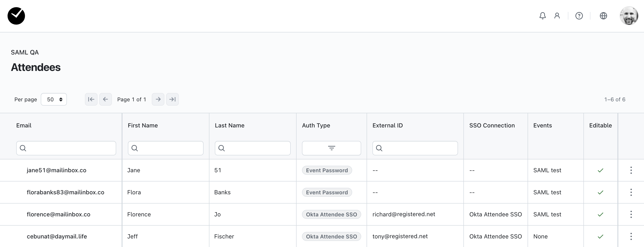Click the checkmark logo in header
The width and height of the screenshot is (644, 247).
(x=16, y=16)
